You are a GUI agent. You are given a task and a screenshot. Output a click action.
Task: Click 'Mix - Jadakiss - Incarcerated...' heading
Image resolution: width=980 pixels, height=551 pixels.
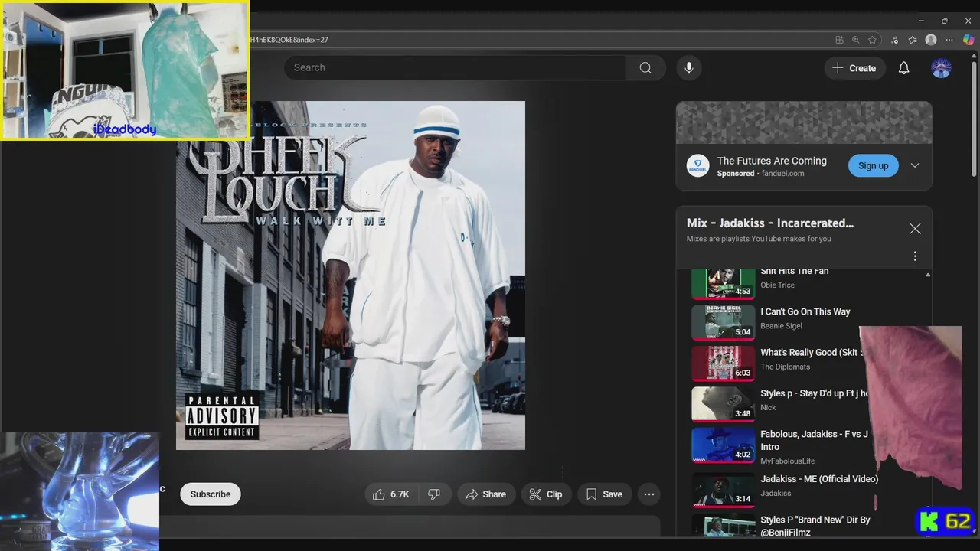point(770,223)
